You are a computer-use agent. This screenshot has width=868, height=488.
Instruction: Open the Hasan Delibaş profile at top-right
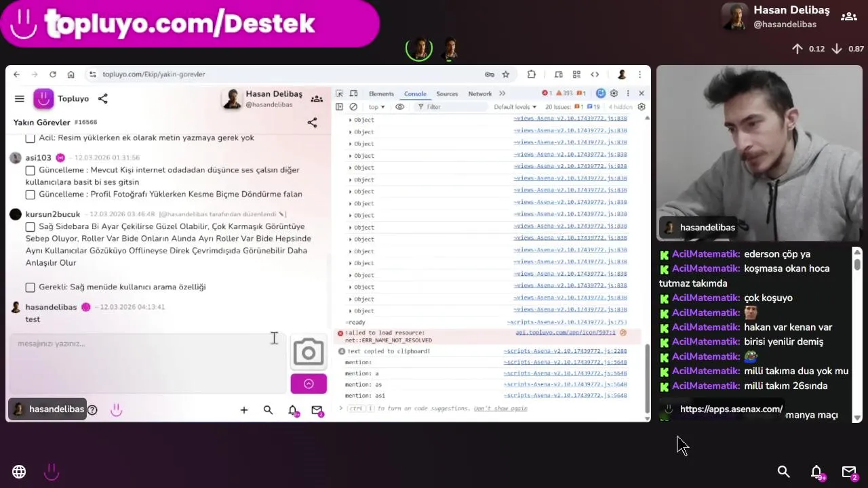(x=775, y=16)
